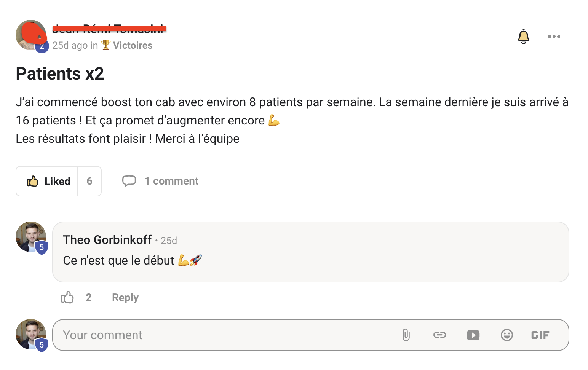Toggle the Liked button on the post

tap(48, 181)
